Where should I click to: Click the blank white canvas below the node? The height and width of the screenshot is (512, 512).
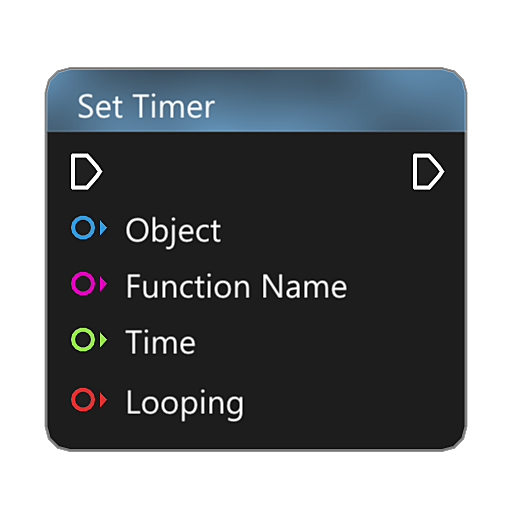256,482
